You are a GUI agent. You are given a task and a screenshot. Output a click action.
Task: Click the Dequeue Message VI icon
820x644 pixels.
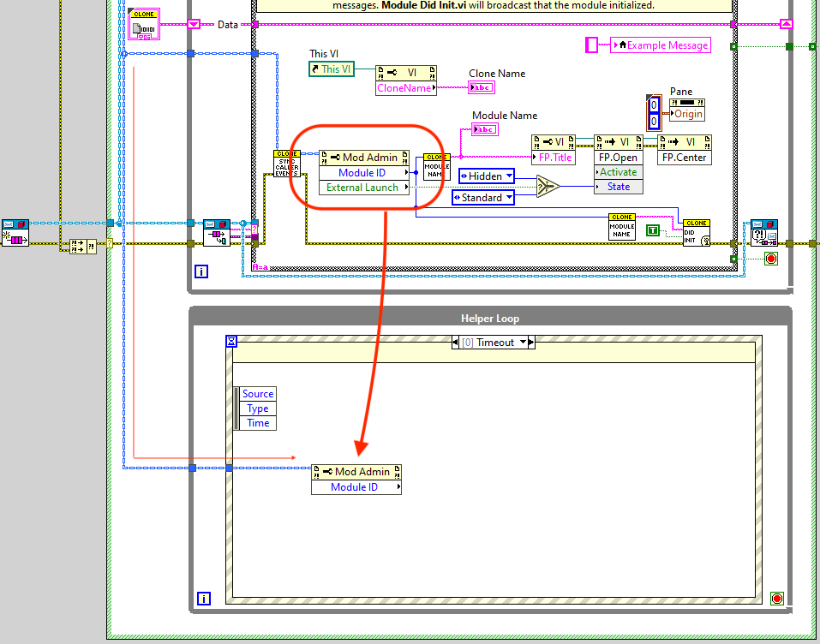click(x=217, y=233)
